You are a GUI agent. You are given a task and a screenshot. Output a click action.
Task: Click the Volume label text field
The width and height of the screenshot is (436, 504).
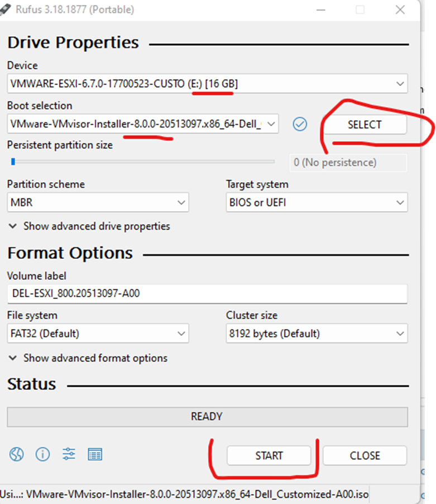tap(207, 293)
